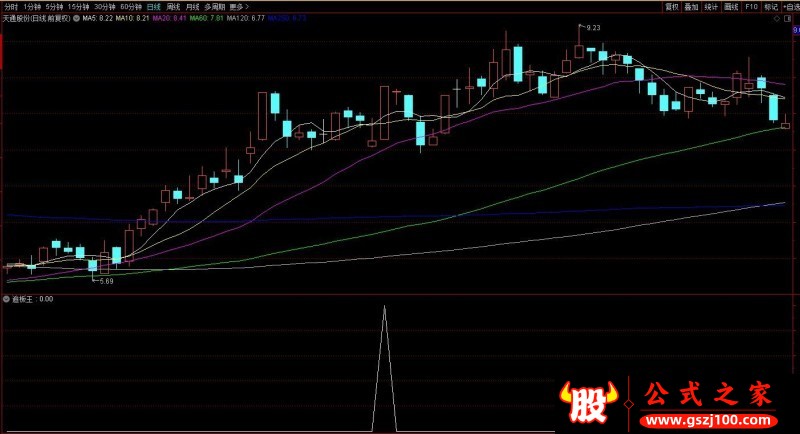This screenshot has width=800, height=434.
Task: Switch to the 分时 intraday view
Action: pyautogui.click(x=11, y=7)
